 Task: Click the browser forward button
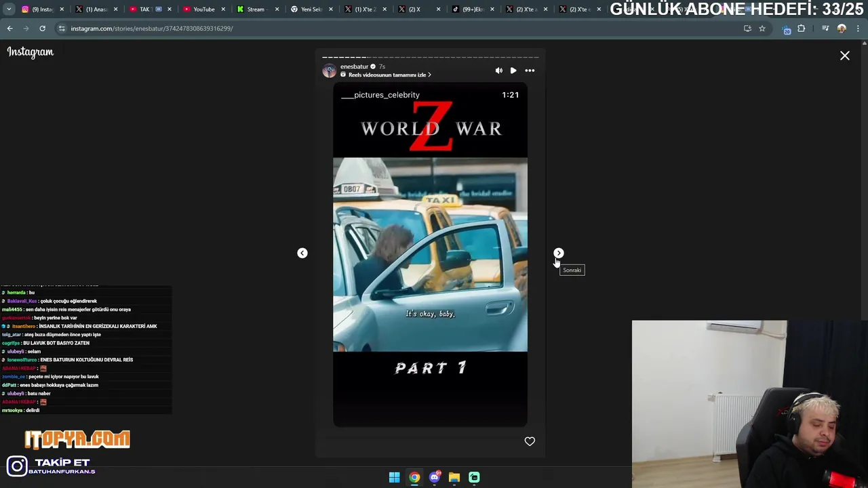26,28
